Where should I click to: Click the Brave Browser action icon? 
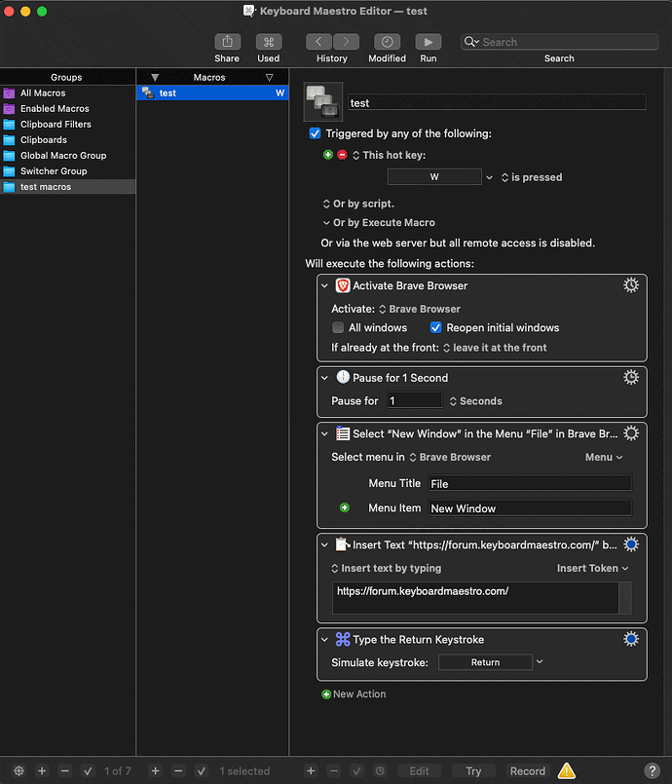coord(343,285)
